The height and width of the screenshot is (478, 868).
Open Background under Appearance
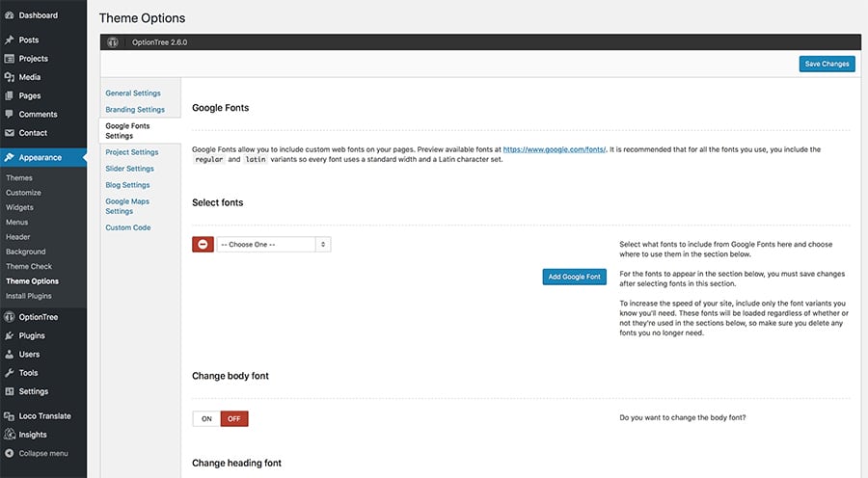pyautogui.click(x=26, y=252)
